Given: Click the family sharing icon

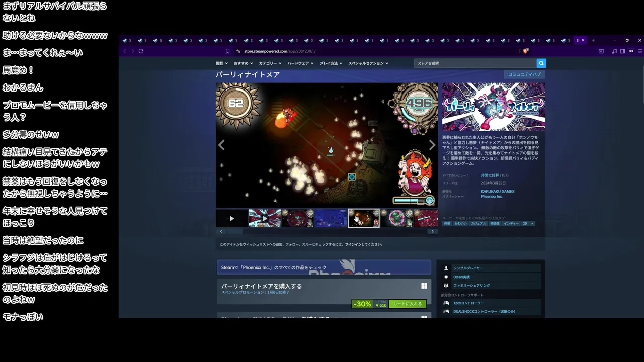Looking at the screenshot, I should (446, 285).
